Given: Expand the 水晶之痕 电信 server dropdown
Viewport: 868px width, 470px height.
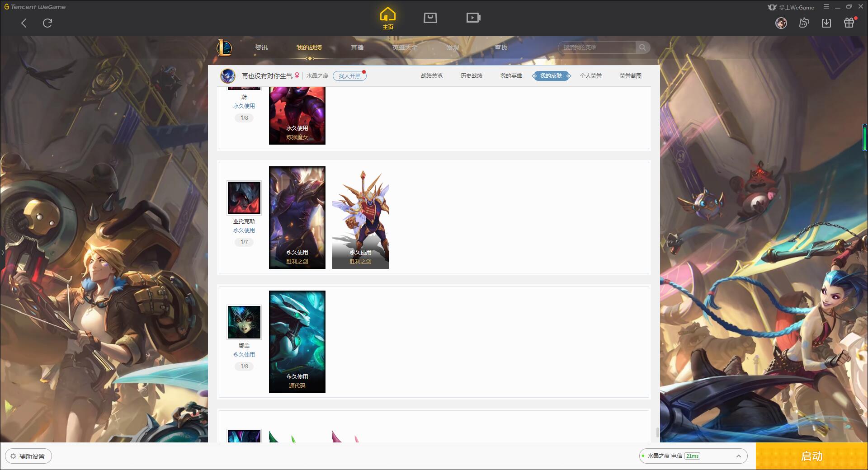Looking at the screenshot, I should (x=693, y=456).
